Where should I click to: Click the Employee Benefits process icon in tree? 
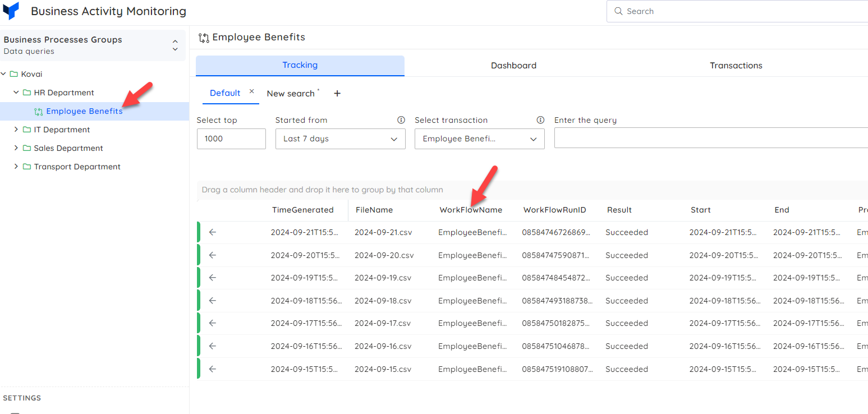tap(38, 112)
